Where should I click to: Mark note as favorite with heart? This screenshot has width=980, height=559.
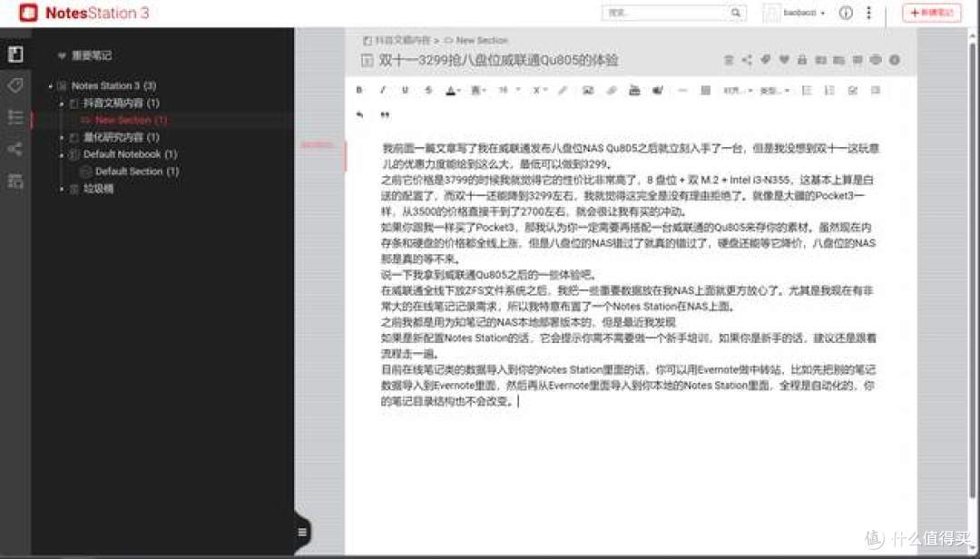784,59
